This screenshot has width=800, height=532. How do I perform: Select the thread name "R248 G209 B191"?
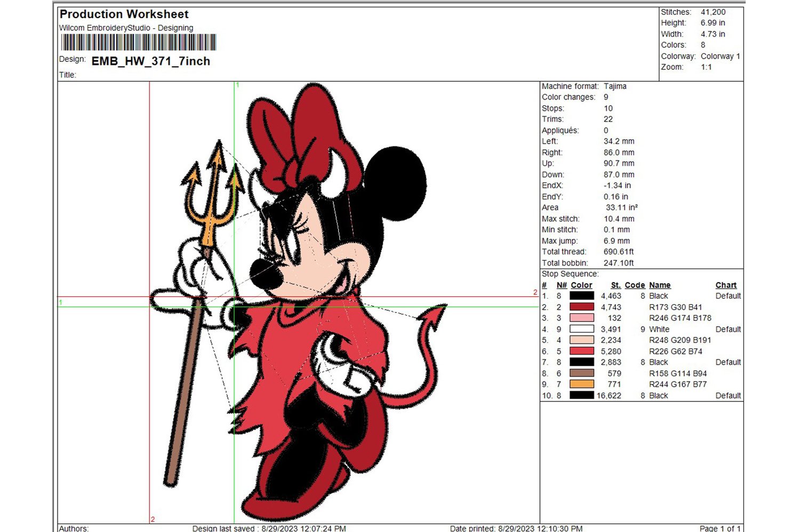click(680, 340)
